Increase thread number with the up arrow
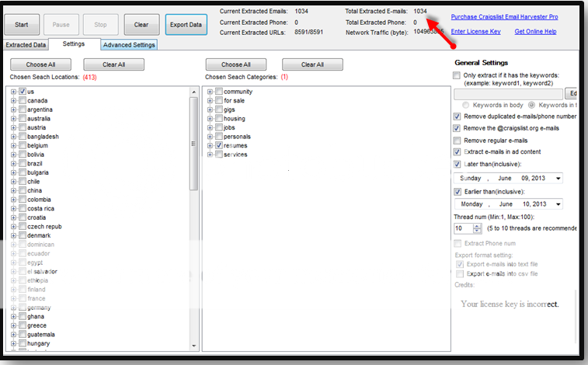The width and height of the screenshot is (588, 365). pos(477,226)
